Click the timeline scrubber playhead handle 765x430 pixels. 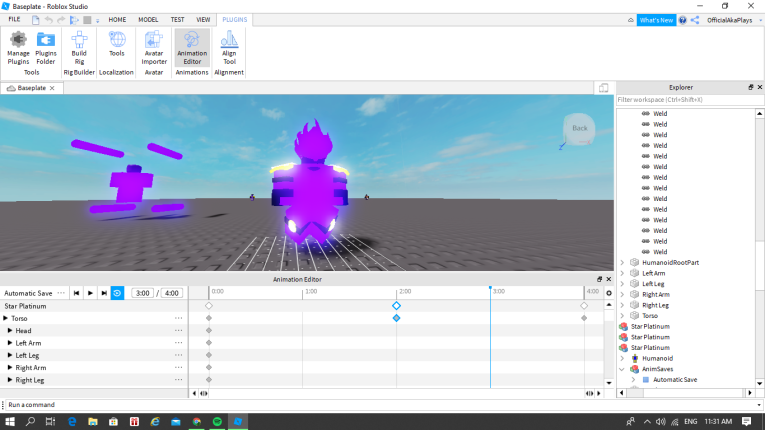click(x=490, y=288)
